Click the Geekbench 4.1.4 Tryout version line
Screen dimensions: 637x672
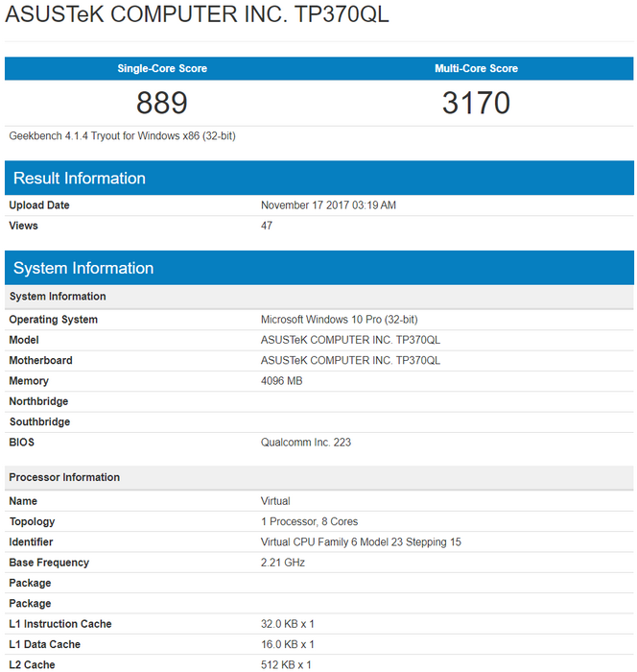[123, 136]
